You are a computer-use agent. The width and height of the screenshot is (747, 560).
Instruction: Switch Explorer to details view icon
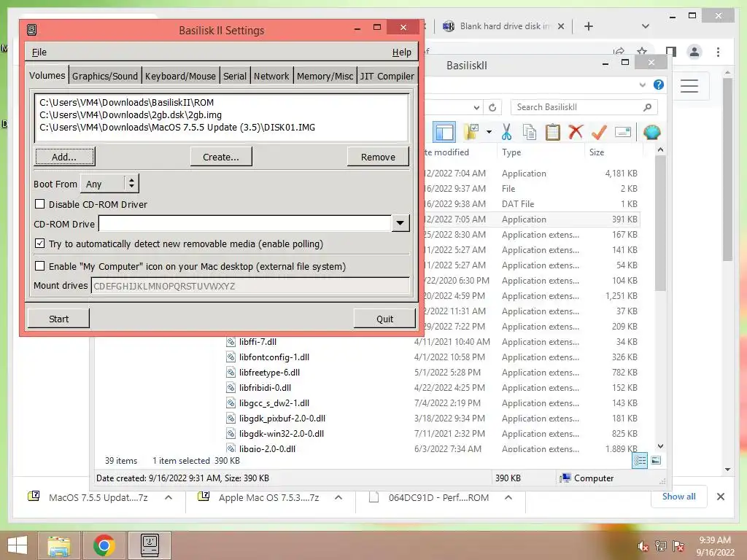pyautogui.click(x=640, y=460)
